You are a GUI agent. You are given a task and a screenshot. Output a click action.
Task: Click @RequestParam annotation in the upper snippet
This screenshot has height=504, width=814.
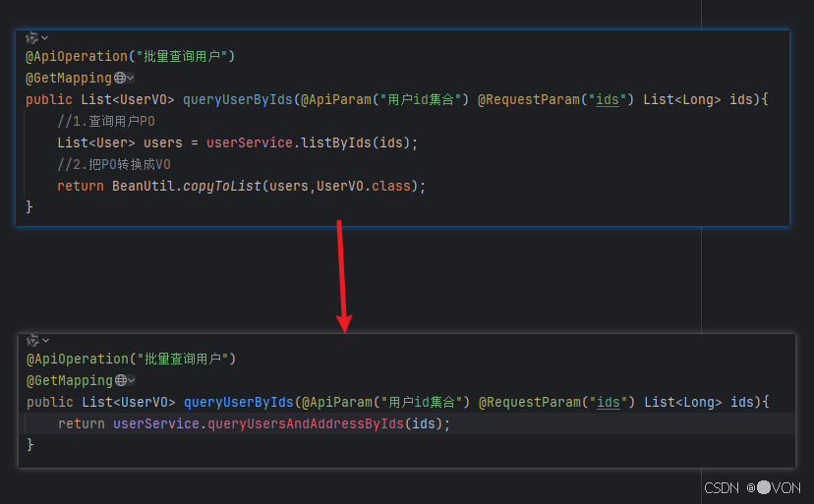(529, 99)
